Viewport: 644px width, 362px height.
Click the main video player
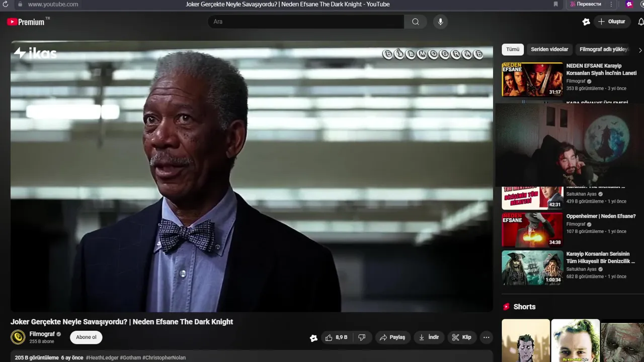(252, 176)
